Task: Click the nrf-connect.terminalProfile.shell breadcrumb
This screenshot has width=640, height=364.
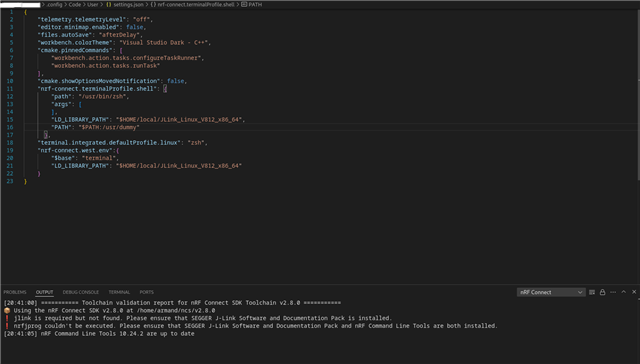Action: 193,4
